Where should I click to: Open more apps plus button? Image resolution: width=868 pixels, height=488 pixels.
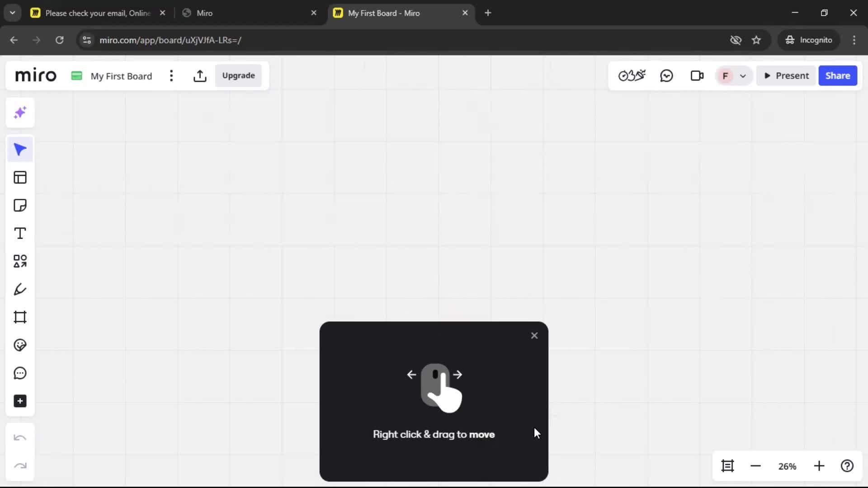pyautogui.click(x=20, y=401)
